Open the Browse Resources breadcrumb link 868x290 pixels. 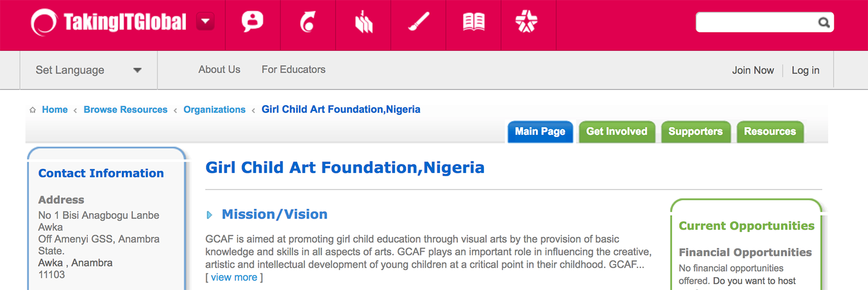tap(125, 109)
